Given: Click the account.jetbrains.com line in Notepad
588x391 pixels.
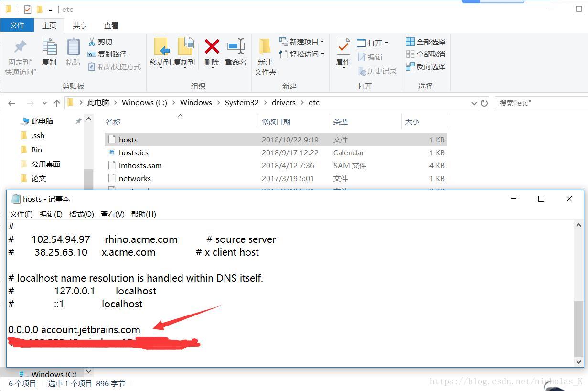Looking at the screenshot, I should 75,329.
